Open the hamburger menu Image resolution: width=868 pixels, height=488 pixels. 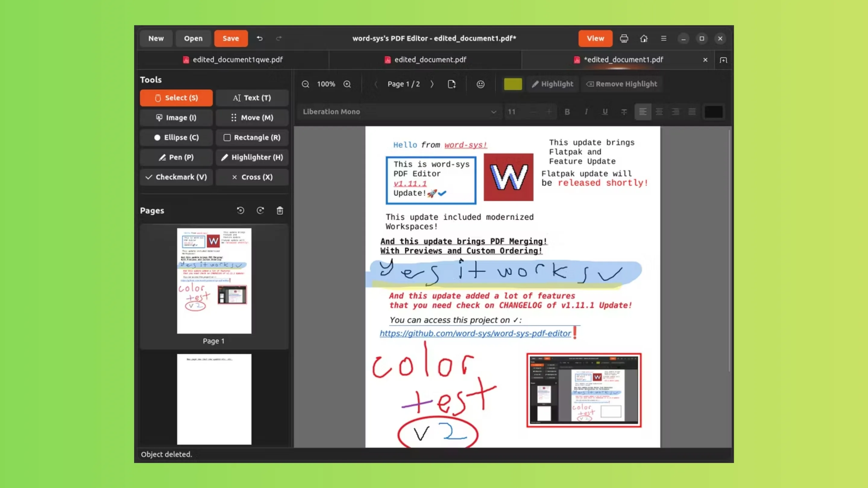click(663, 38)
